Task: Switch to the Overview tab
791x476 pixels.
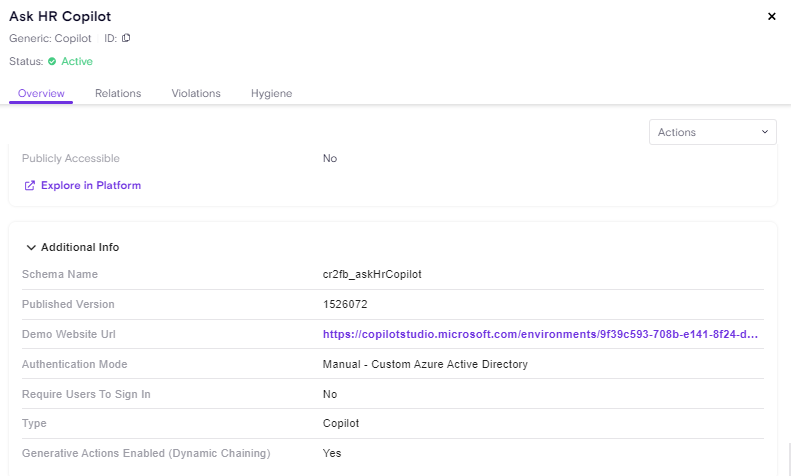Action: (41, 93)
